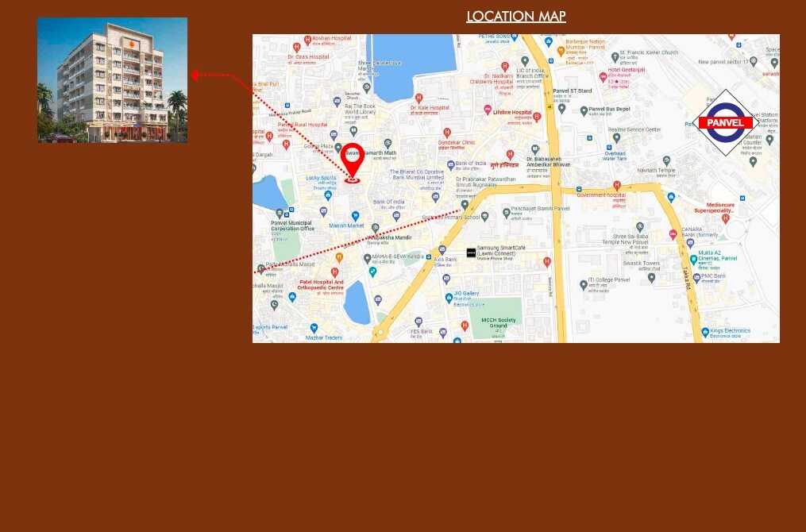
Task: Select the Panvel Bus Depot marker
Action: pyautogui.click(x=584, y=110)
